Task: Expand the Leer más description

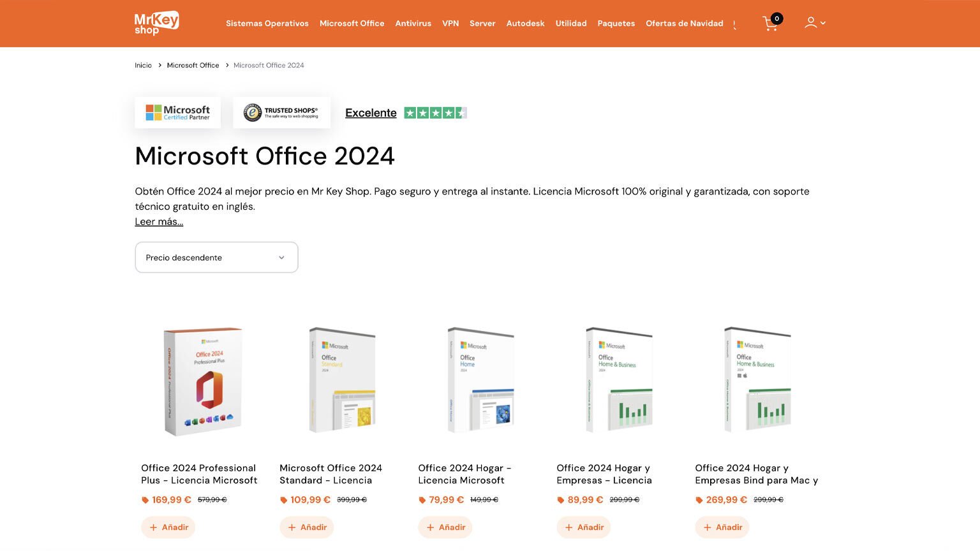Action: click(158, 221)
